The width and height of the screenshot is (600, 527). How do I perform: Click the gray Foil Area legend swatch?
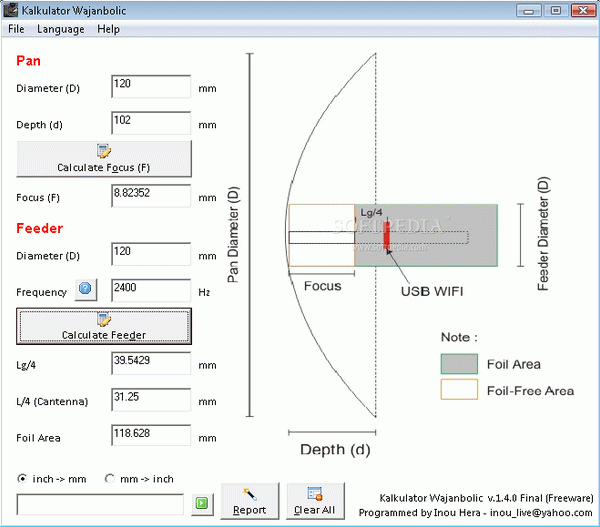point(458,364)
